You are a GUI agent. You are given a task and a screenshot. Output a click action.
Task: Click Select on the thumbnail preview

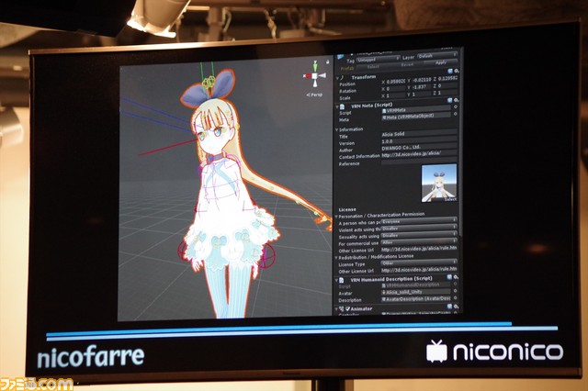[449, 199]
